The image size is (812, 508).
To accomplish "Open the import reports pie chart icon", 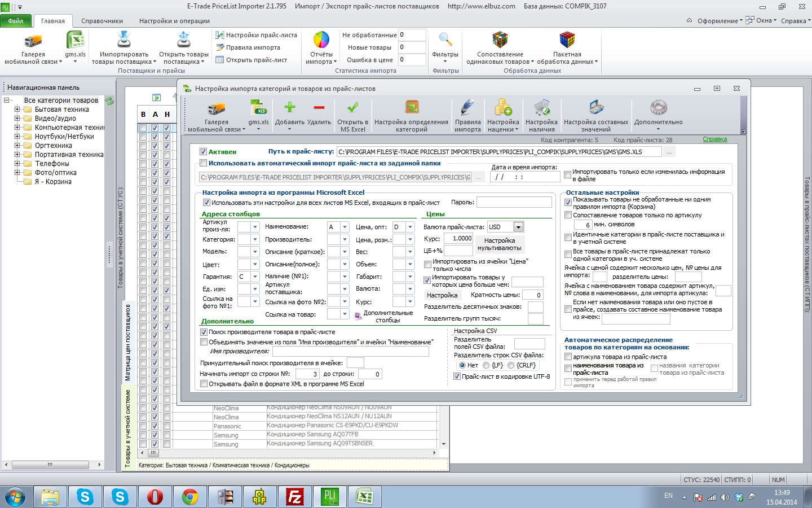I will click(321, 41).
